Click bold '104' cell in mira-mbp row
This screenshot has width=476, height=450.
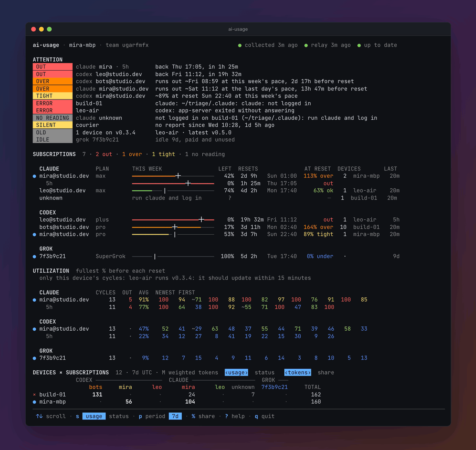(190, 402)
